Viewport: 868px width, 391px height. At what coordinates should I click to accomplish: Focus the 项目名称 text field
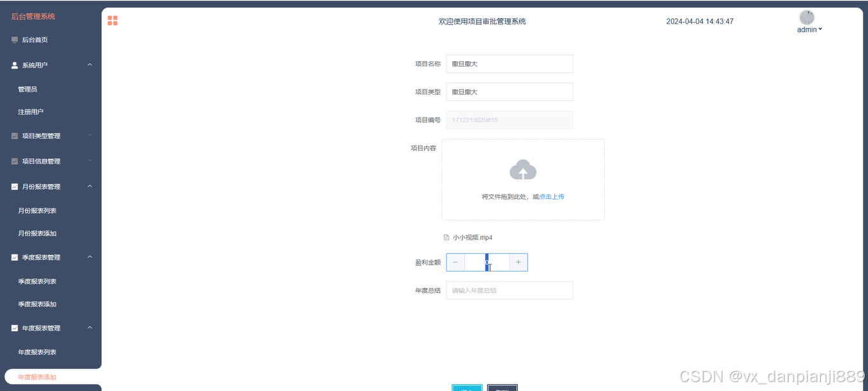click(x=510, y=64)
